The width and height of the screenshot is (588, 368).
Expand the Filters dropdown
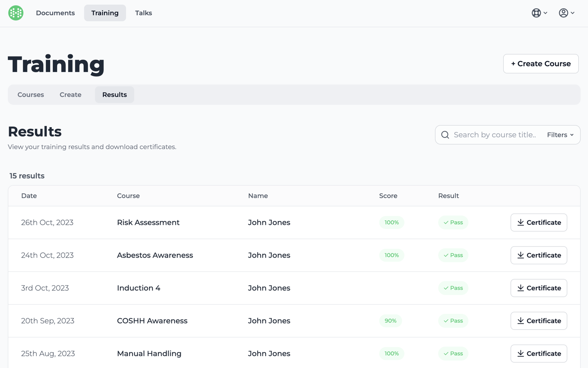(560, 135)
